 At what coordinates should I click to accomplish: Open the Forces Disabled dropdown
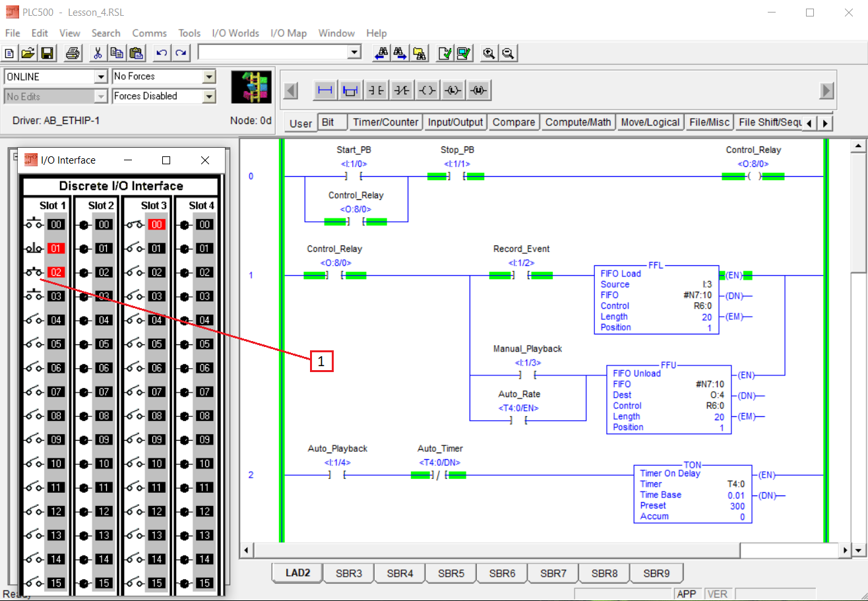click(209, 96)
